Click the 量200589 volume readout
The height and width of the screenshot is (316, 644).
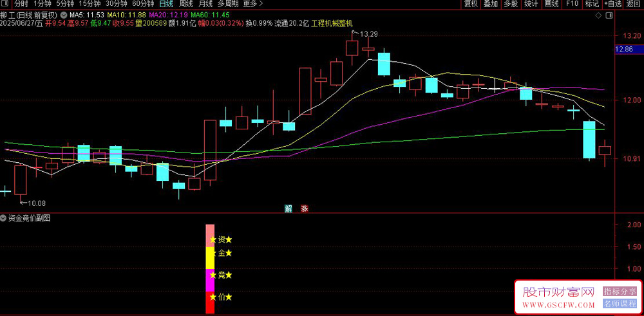click(151, 23)
